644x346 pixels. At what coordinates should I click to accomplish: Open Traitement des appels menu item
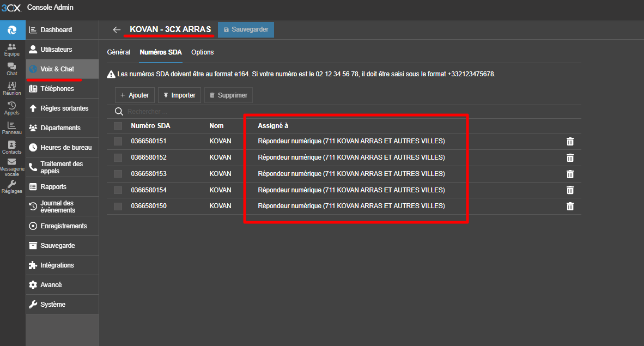click(x=63, y=167)
